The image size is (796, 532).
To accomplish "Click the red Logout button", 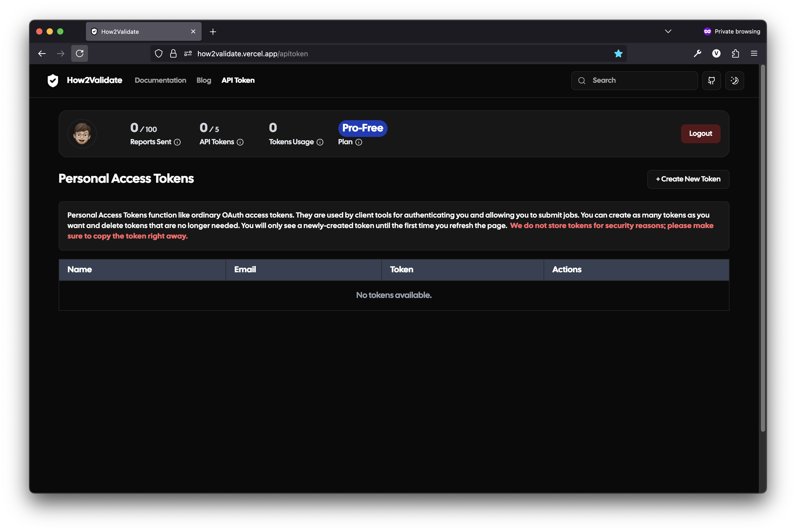I will [x=700, y=134].
